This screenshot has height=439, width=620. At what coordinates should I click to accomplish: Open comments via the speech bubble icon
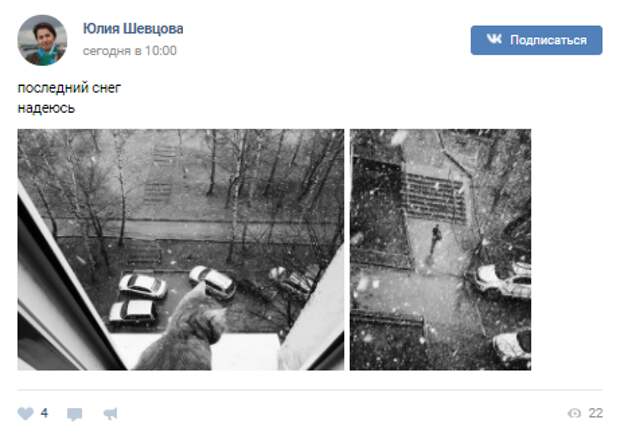pyautogui.click(x=74, y=414)
